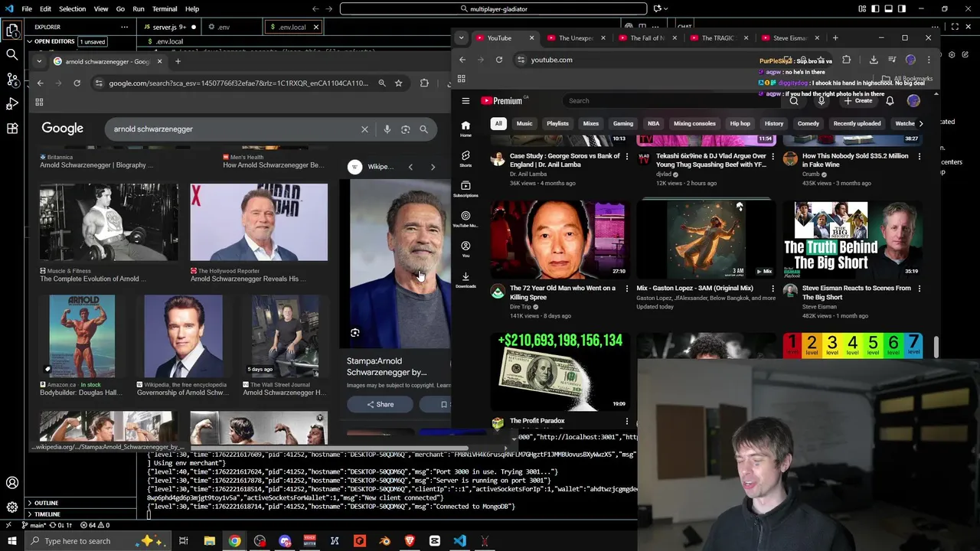Open options menu for Profit Paradox video
Screen dimensions: 980x551
[x=626, y=421]
